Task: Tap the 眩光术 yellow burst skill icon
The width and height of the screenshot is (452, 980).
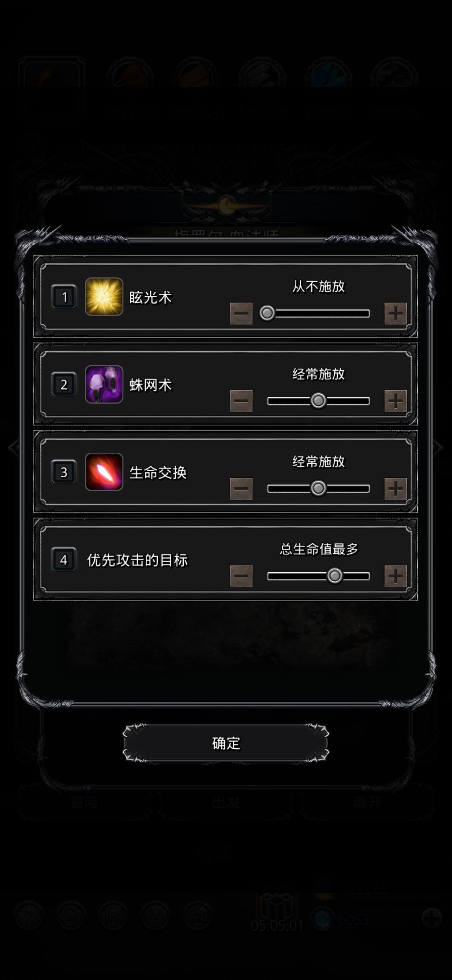Action: [x=104, y=297]
